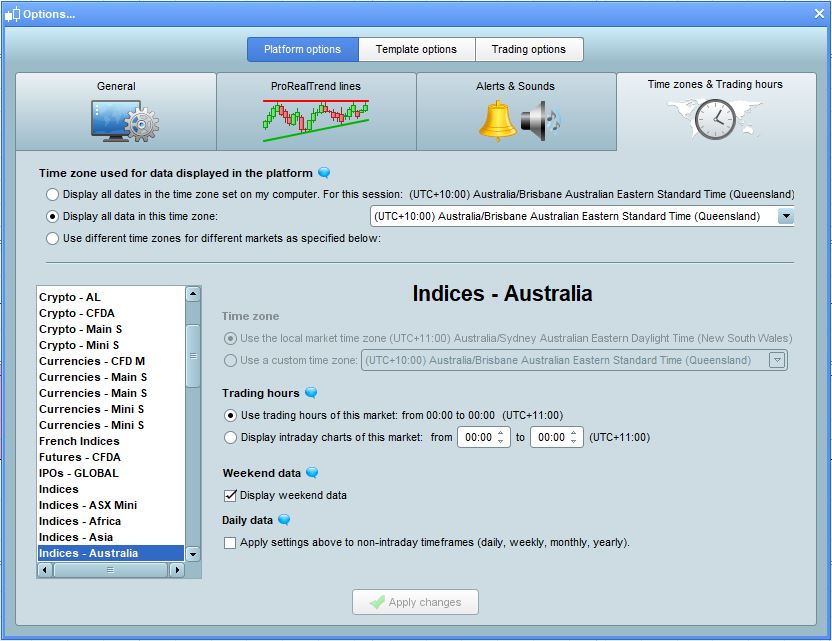Screen dimensions: 832x641
Task: Click stepper arrows on 'to' time field
Action: (x=574, y=437)
